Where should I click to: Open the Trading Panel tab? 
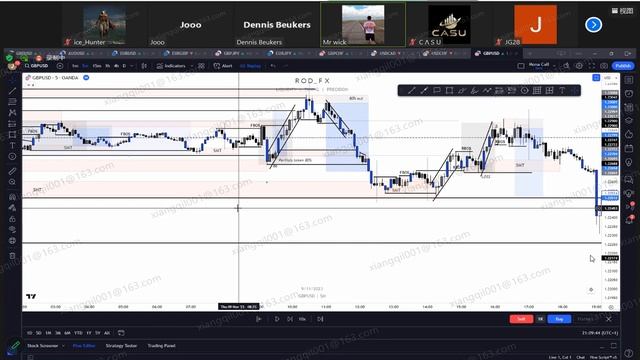tap(161, 346)
